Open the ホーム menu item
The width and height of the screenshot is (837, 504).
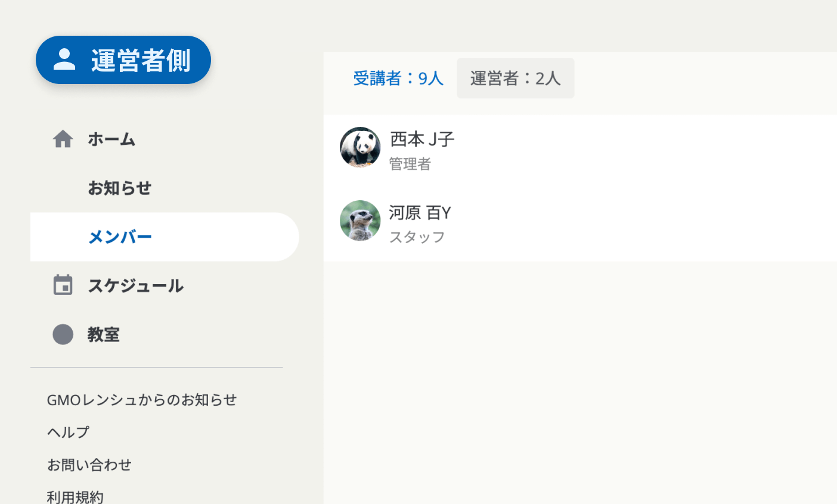coord(111,139)
